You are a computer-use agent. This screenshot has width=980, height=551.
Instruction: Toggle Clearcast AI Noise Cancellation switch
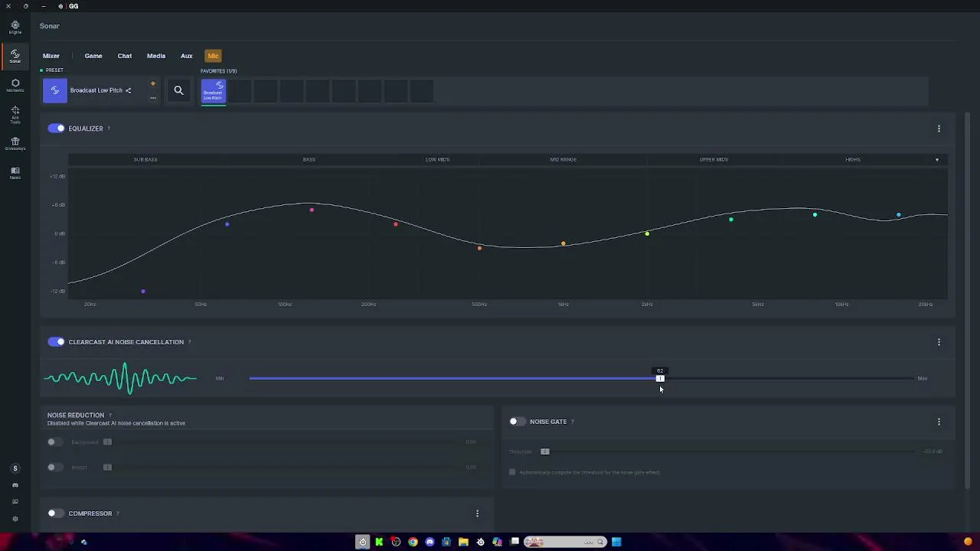(x=56, y=342)
